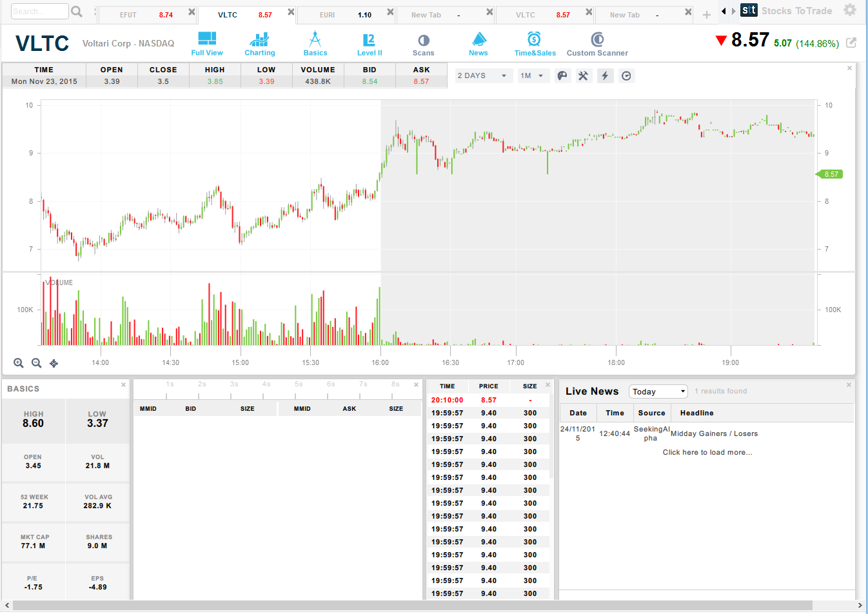868x614 pixels.
Task: Close the chart panel
Action: point(849,68)
